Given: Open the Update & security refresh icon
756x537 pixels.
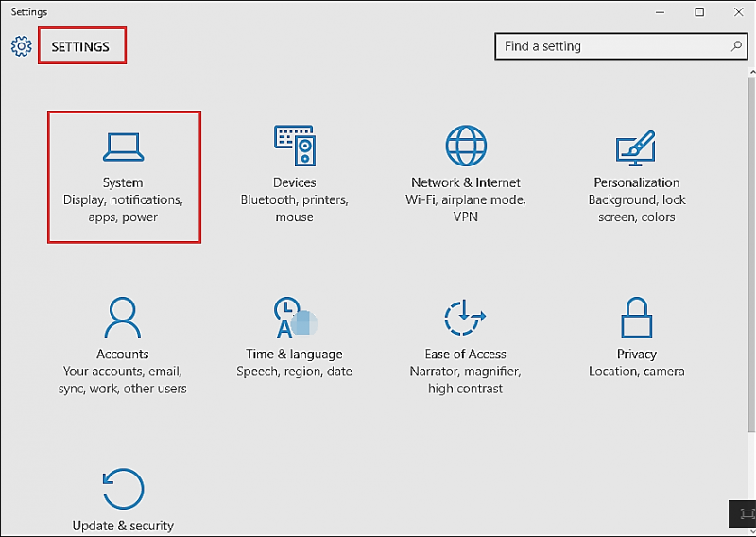Looking at the screenshot, I should tap(124, 488).
